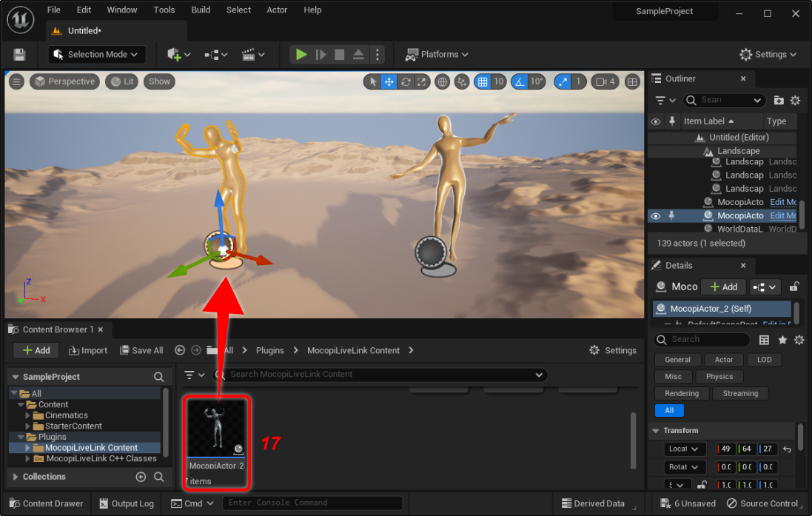Open the Platforms dropdown
812x516 pixels.
coord(437,55)
